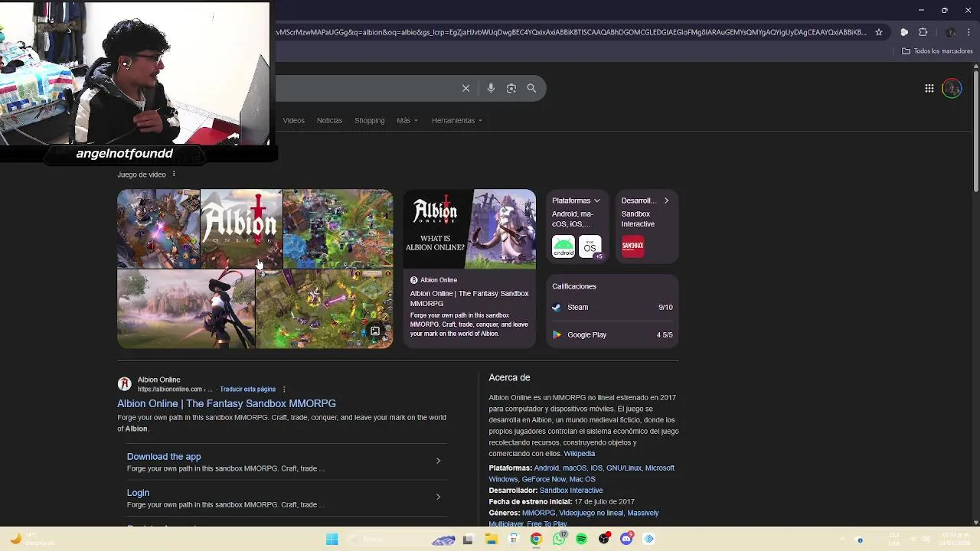This screenshot has height=551, width=980.
Task: Expand the Más dropdown
Action: pyautogui.click(x=407, y=120)
